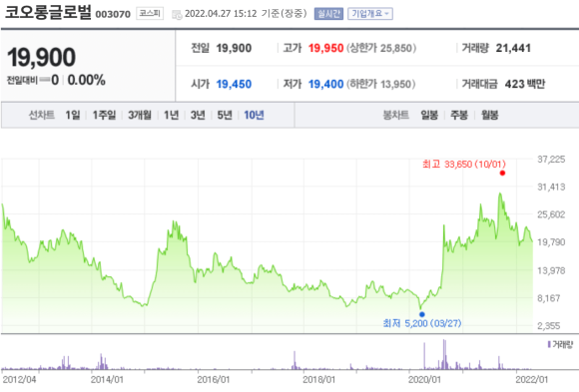Click the 거래량 value 21,441
Viewport: 579px width, 392px height.
pyautogui.click(x=513, y=48)
